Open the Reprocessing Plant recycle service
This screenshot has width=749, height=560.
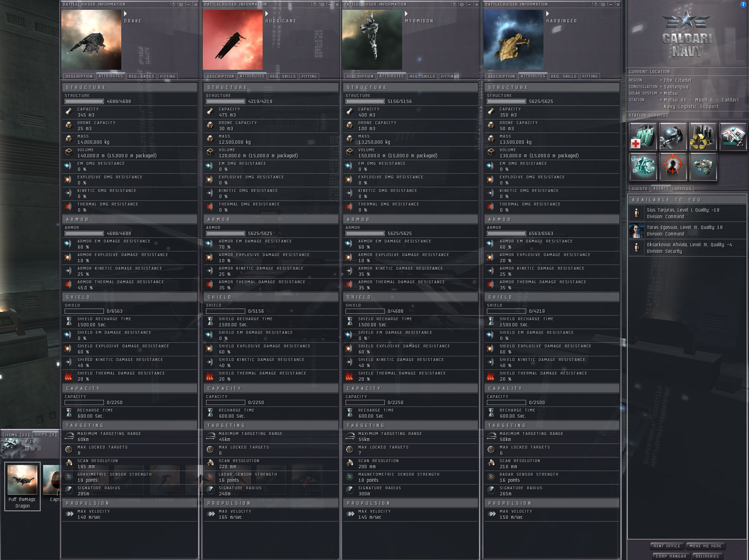point(703,136)
